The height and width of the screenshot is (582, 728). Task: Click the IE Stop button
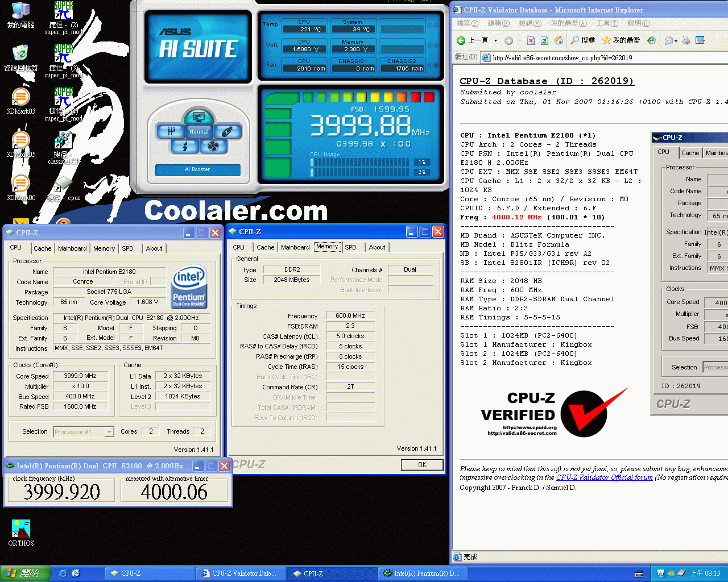[x=531, y=40]
